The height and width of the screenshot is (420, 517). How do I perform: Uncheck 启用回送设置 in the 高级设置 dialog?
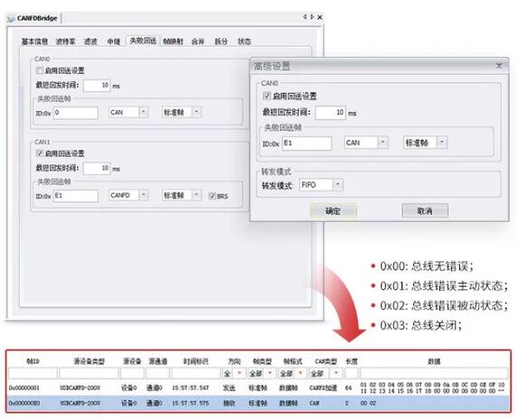pos(267,96)
